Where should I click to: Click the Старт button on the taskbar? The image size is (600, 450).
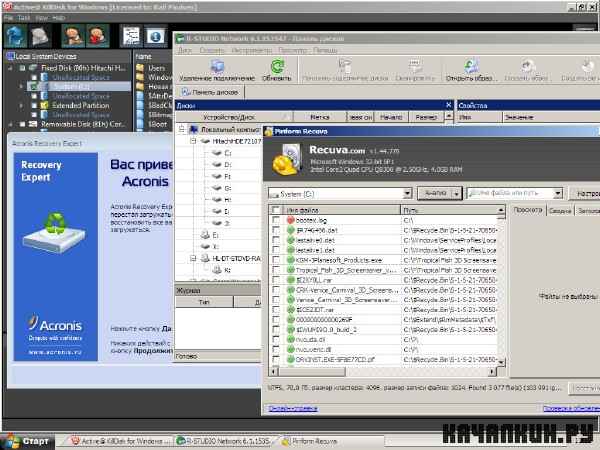(28, 442)
